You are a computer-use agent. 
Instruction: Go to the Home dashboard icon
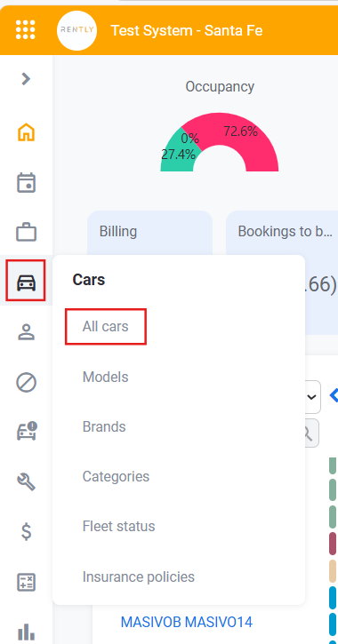[x=26, y=132]
